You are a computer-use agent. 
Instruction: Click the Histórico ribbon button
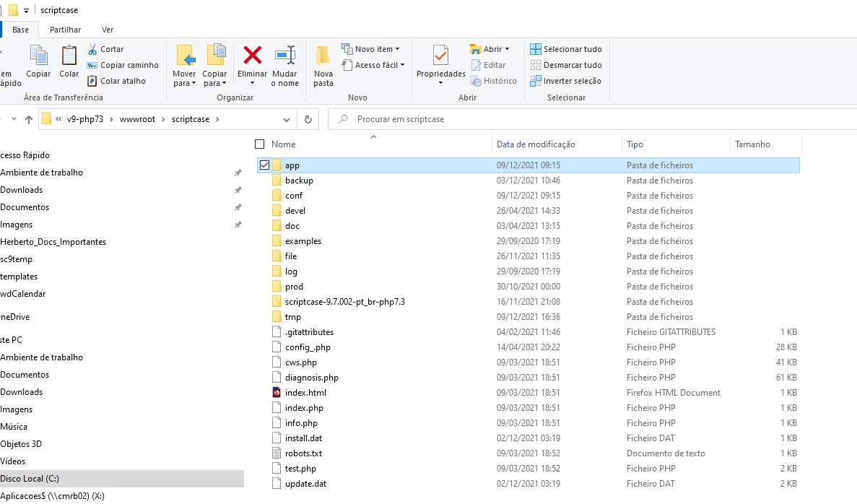[494, 80]
